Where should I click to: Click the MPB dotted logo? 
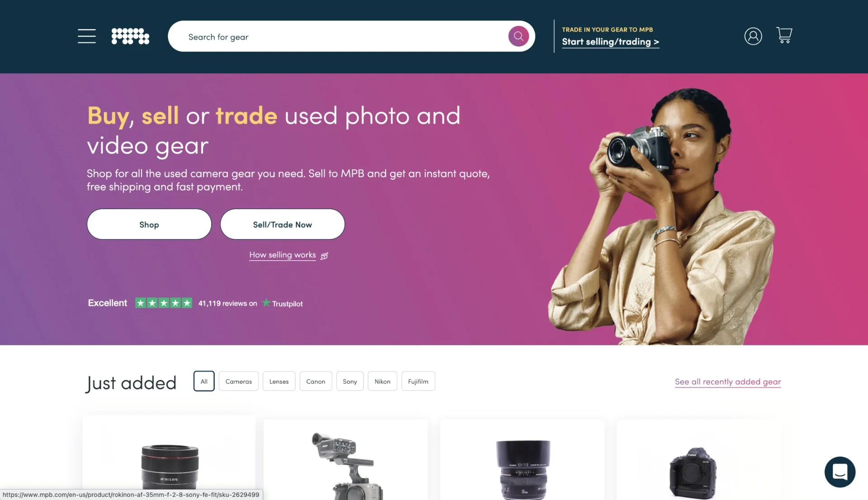130,36
